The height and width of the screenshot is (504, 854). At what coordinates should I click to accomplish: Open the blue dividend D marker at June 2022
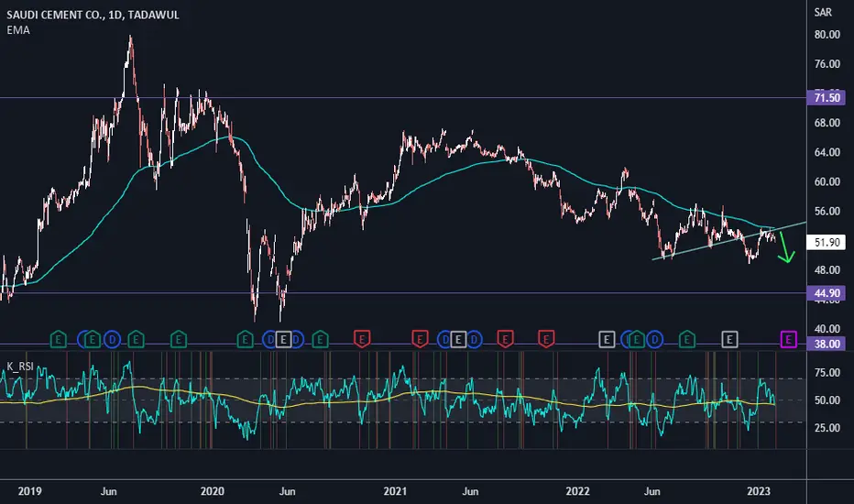click(x=654, y=339)
